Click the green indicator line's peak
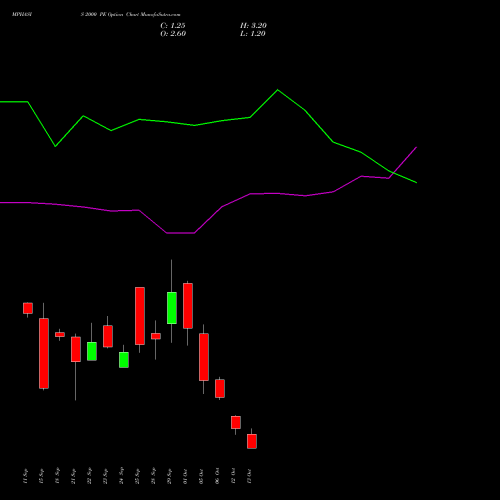Viewport: 500px width, 500px height. pos(278,90)
